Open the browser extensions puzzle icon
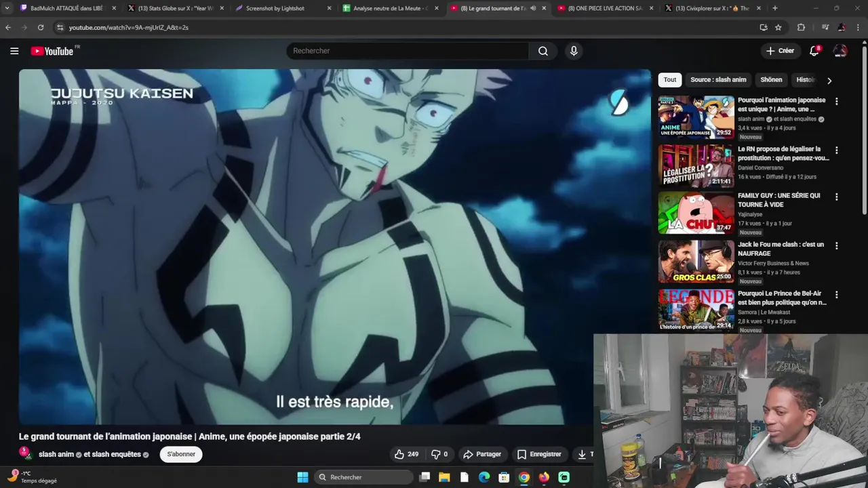868x488 pixels. point(801,27)
